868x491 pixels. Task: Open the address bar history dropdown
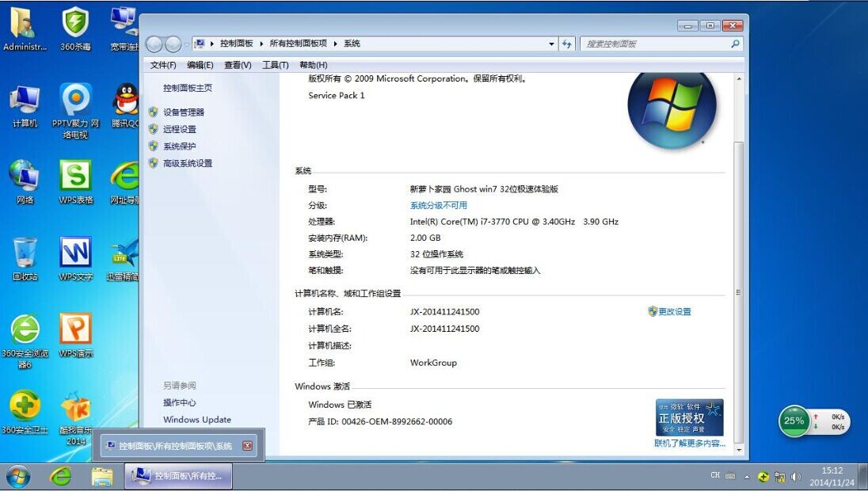(552, 44)
